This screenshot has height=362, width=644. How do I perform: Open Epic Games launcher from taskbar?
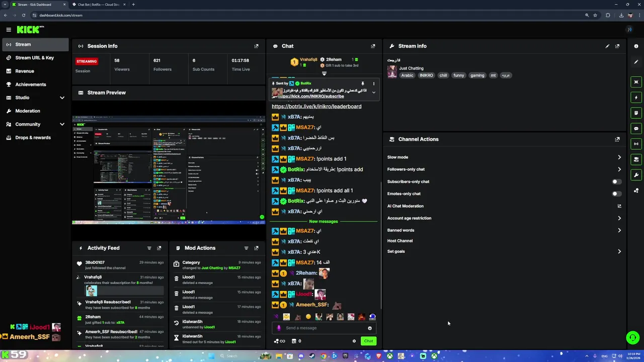point(346,356)
